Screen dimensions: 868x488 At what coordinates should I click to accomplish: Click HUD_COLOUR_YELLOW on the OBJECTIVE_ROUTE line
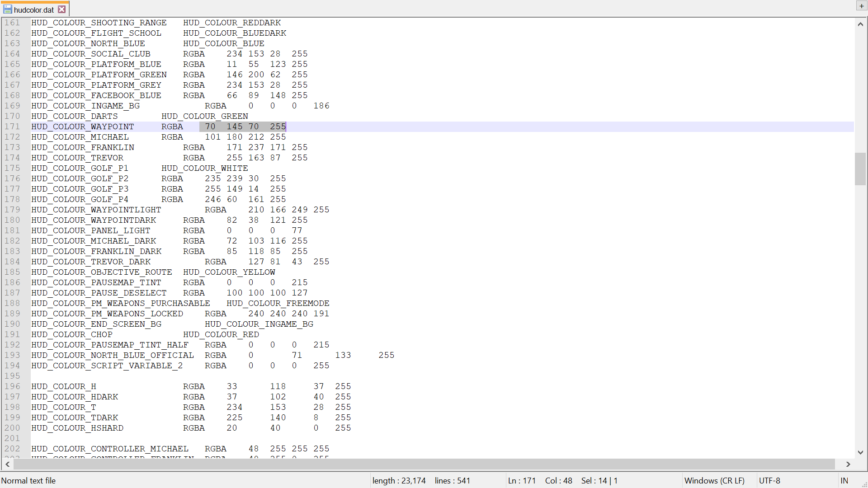(x=229, y=272)
